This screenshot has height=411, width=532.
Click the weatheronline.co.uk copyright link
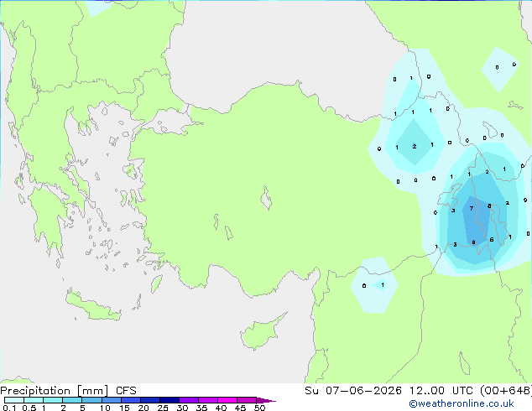click(x=461, y=403)
